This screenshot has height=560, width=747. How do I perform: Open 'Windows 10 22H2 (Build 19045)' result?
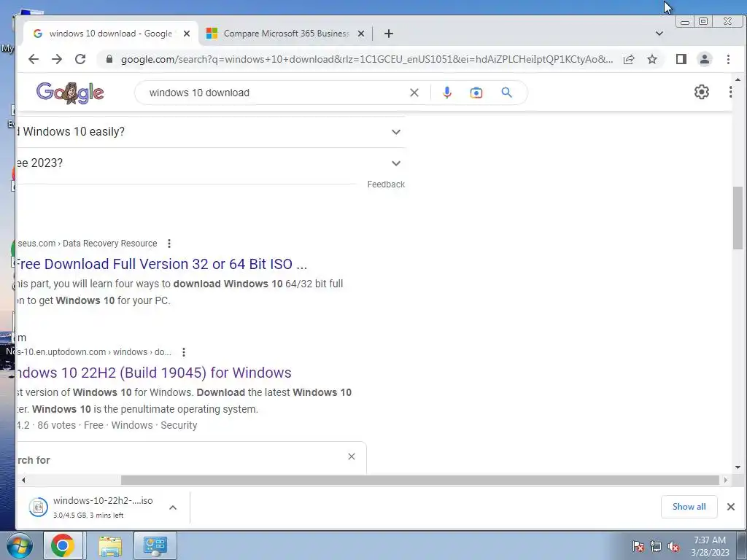(154, 373)
